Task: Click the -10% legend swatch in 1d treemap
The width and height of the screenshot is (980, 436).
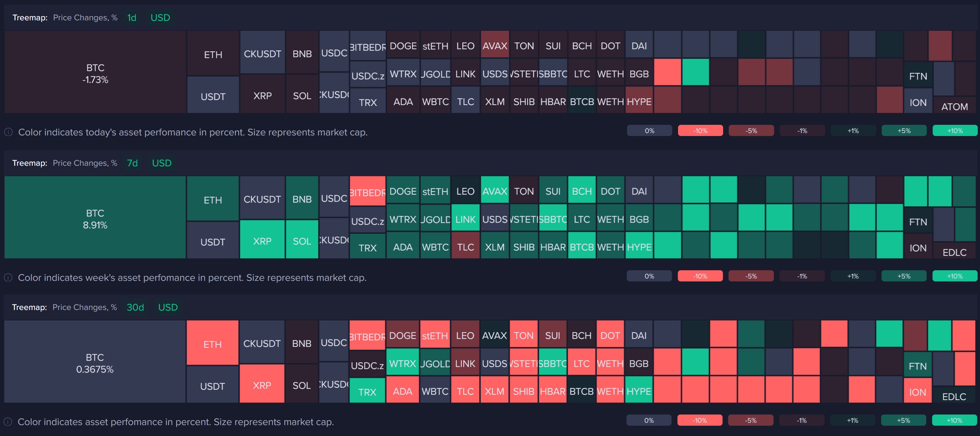Action: 700,131
